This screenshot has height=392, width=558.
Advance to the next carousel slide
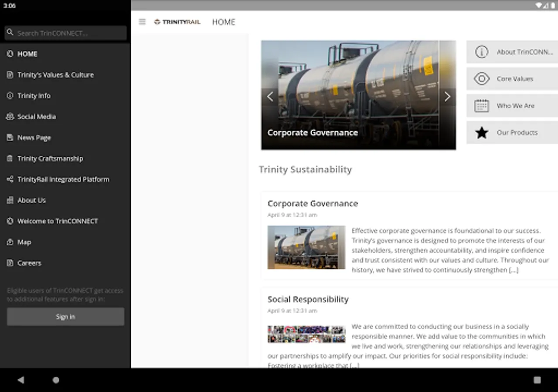click(x=447, y=97)
